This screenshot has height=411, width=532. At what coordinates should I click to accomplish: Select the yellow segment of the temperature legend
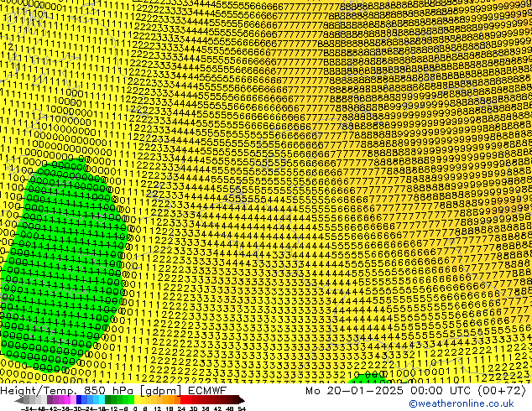click(138, 399)
